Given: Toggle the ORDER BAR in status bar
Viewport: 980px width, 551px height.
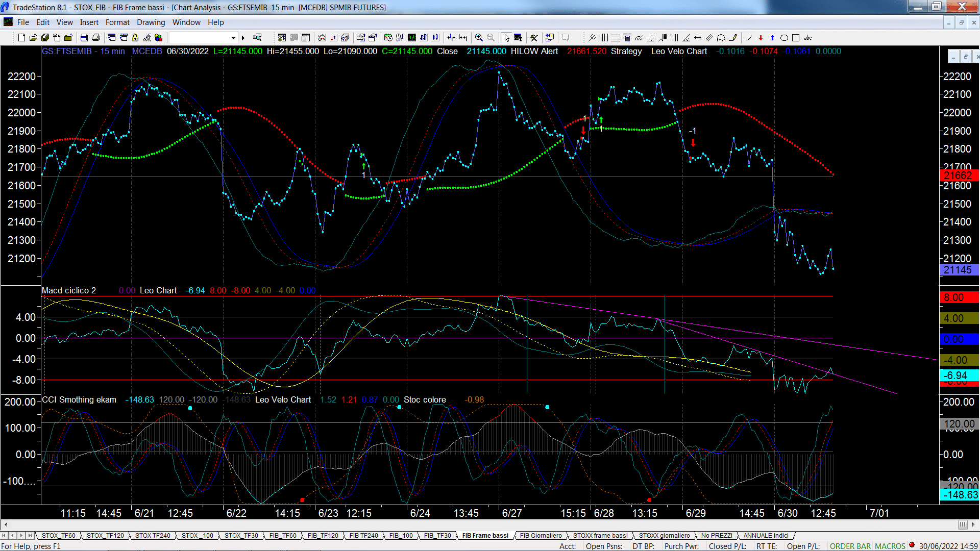Looking at the screenshot, I should coord(850,546).
